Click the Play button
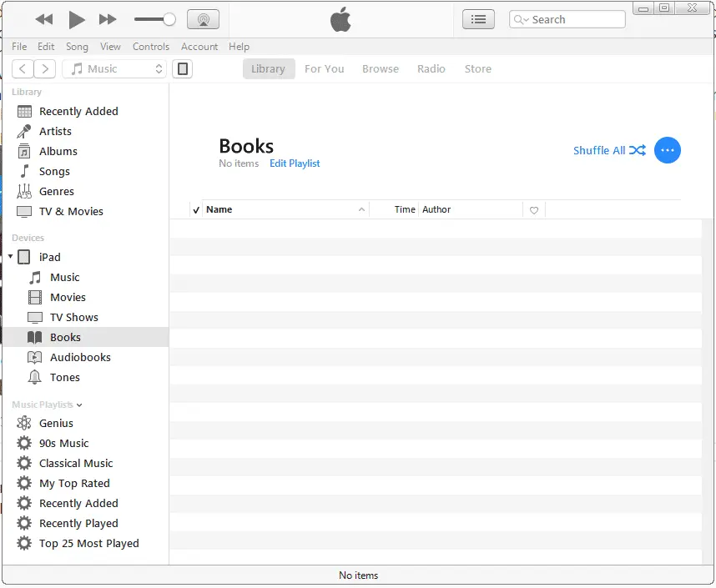This screenshot has height=588, width=716. 76,19
